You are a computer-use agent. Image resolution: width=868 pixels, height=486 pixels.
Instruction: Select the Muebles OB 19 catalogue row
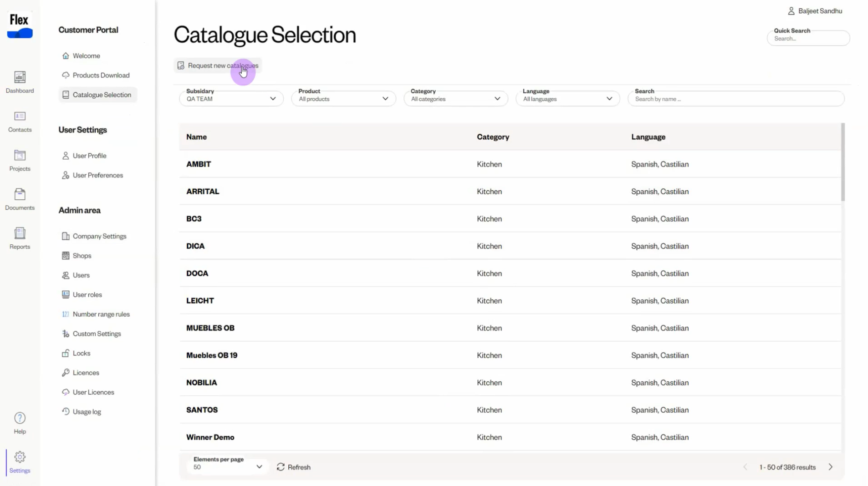click(x=510, y=355)
